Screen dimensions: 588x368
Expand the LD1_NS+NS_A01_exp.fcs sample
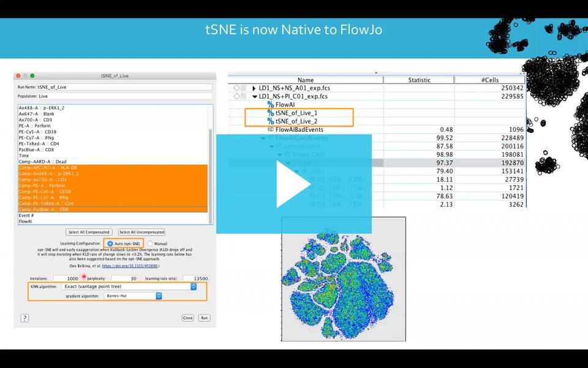(x=254, y=88)
